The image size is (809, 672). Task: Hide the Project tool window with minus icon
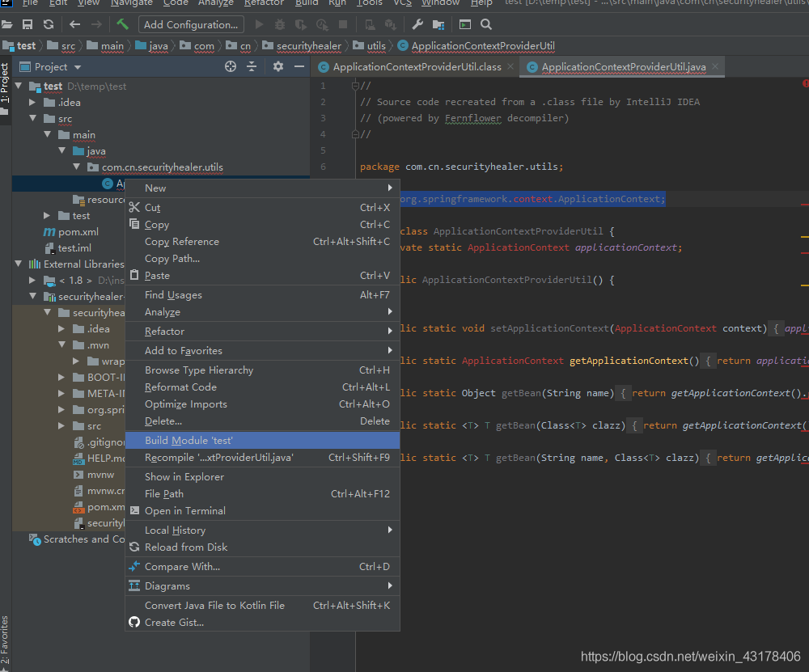[x=299, y=67]
